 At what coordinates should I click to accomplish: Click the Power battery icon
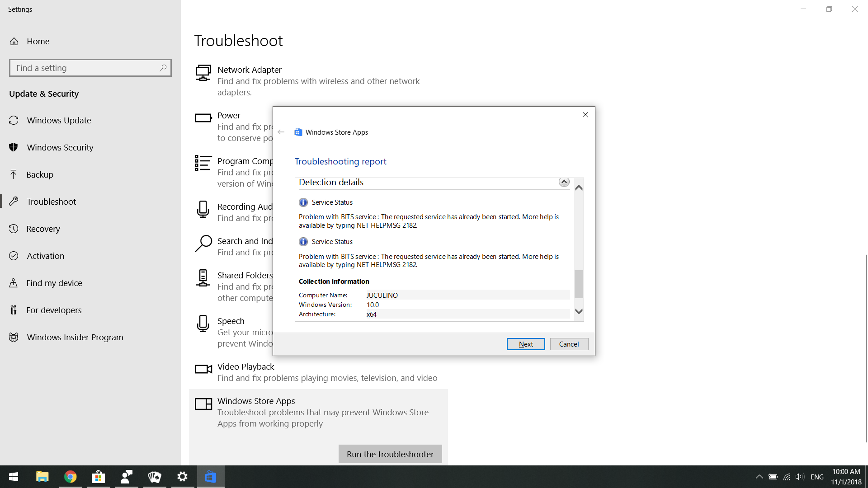pos(203,118)
